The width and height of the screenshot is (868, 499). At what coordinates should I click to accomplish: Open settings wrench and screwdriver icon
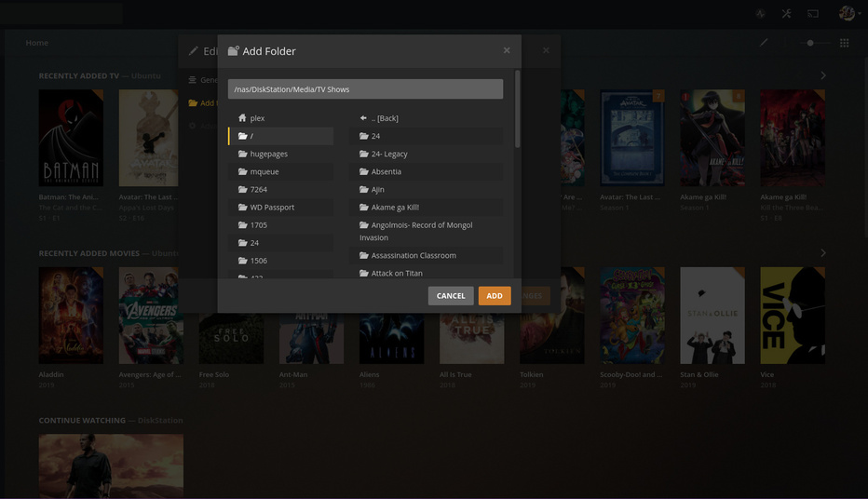786,14
